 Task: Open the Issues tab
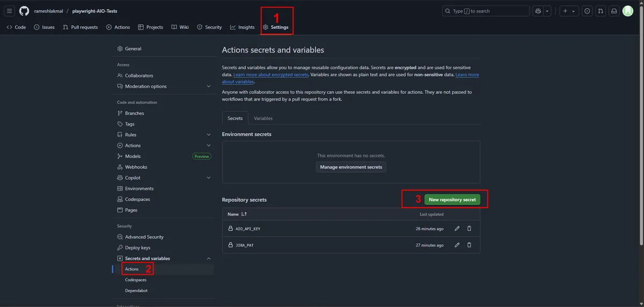[x=44, y=27]
